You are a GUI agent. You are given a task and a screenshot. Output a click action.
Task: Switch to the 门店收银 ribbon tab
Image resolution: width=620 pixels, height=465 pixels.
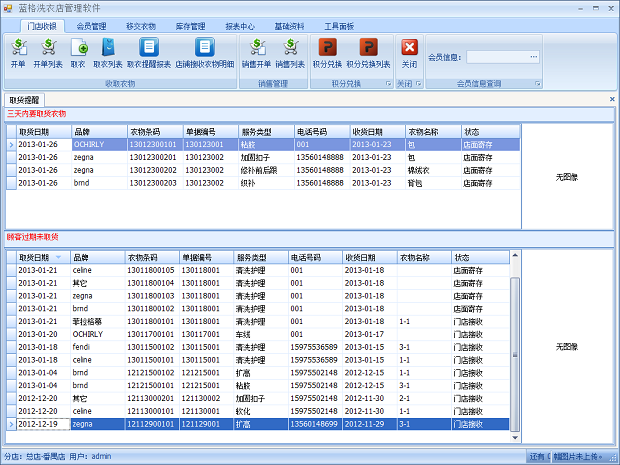tap(42, 26)
